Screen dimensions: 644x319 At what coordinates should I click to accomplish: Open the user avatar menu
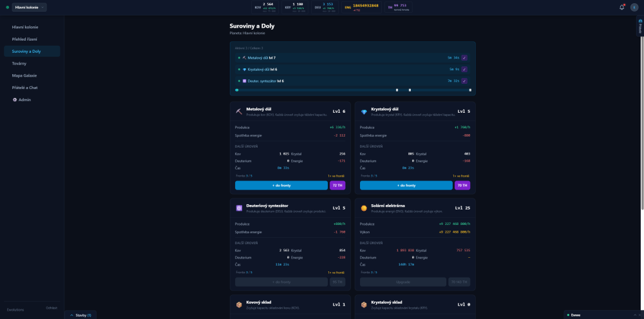point(634,7)
